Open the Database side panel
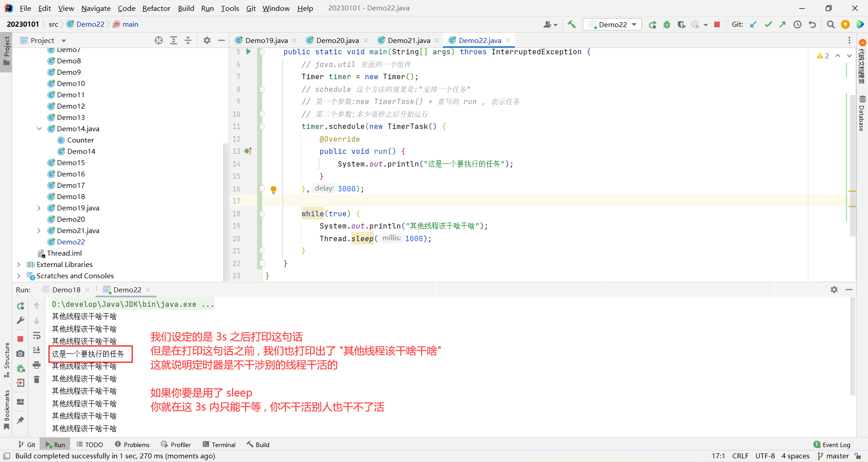The image size is (868, 462). point(862,114)
